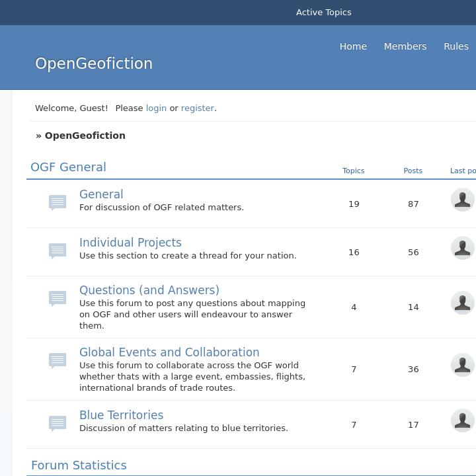Click the login link
The height and width of the screenshot is (476, 476).
pos(156,108)
